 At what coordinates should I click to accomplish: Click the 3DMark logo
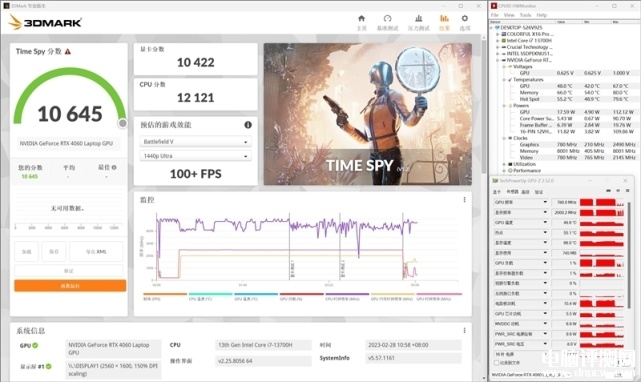point(45,22)
